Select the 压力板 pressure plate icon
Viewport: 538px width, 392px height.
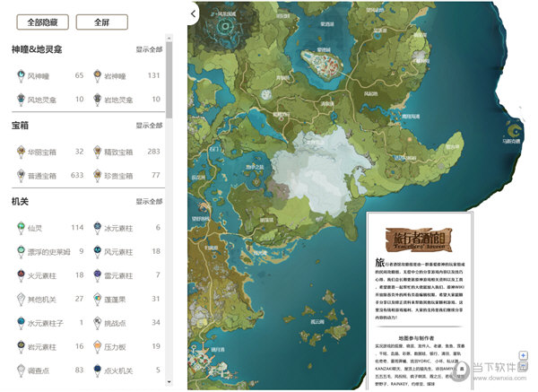point(98,346)
